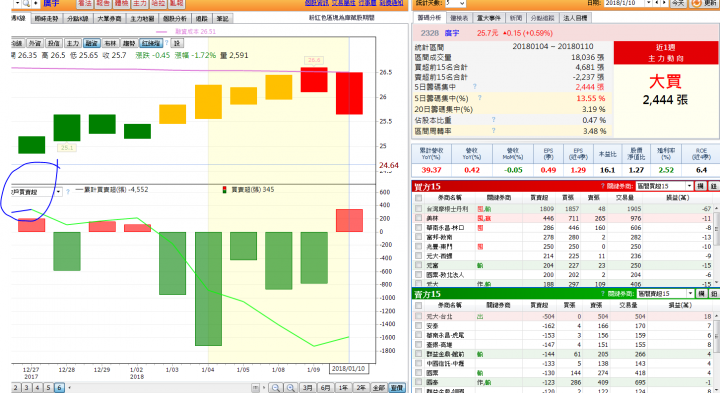This screenshot has height=393, width=720.
Task: Select page 6 in chart pager
Action: pyautogui.click(x=59, y=387)
